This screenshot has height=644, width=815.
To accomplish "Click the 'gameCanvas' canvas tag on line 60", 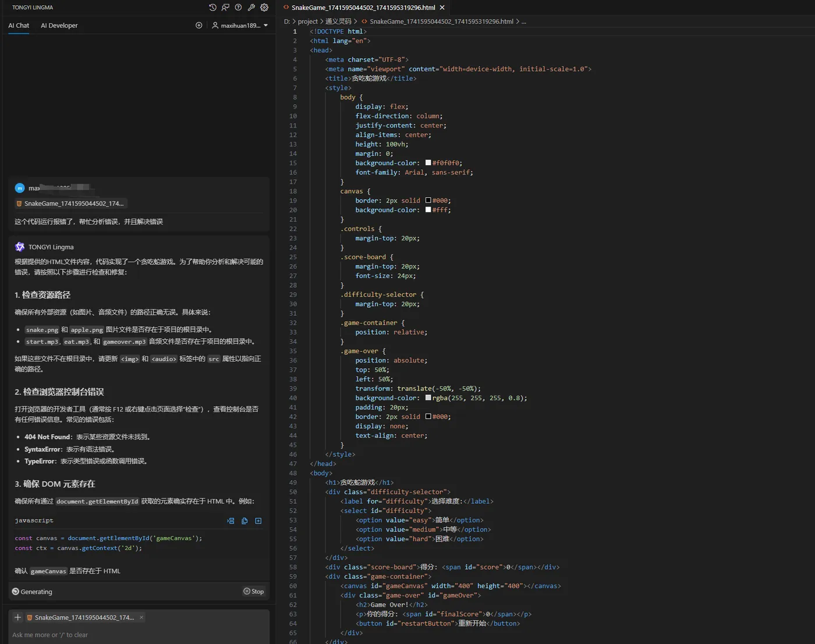I will coord(451,586).
